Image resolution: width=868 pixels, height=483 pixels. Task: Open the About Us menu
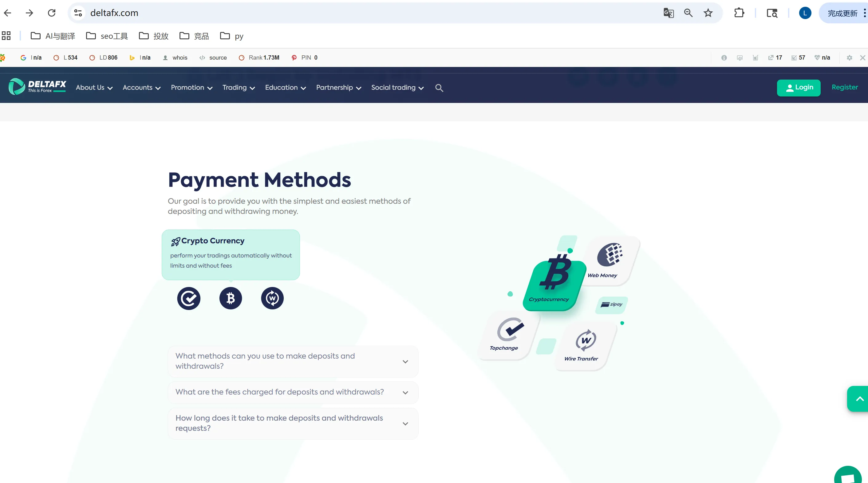click(94, 88)
